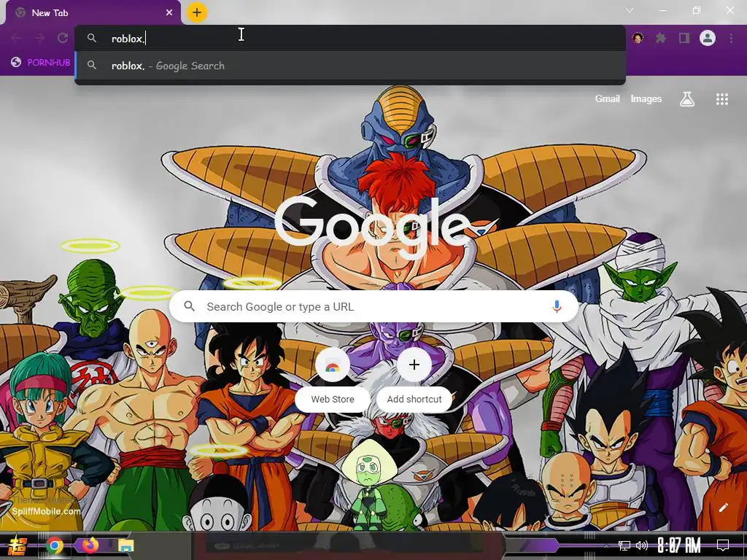The height and width of the screenshot is (560, 747).
Task: Open the first bookmark in the bookmarks bar
Action: tap(41, 63)
